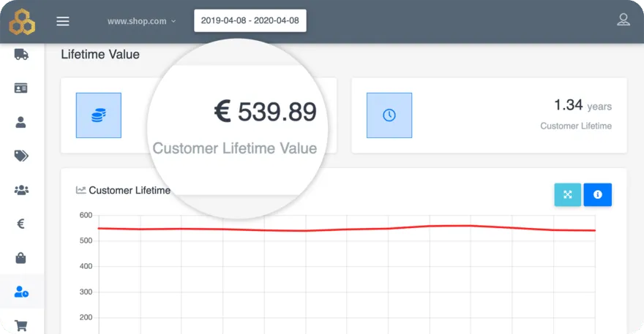Open the shopping bag sidebar section
The height and width of the screenshot is (334, 644).
click(x=20, y=258)
